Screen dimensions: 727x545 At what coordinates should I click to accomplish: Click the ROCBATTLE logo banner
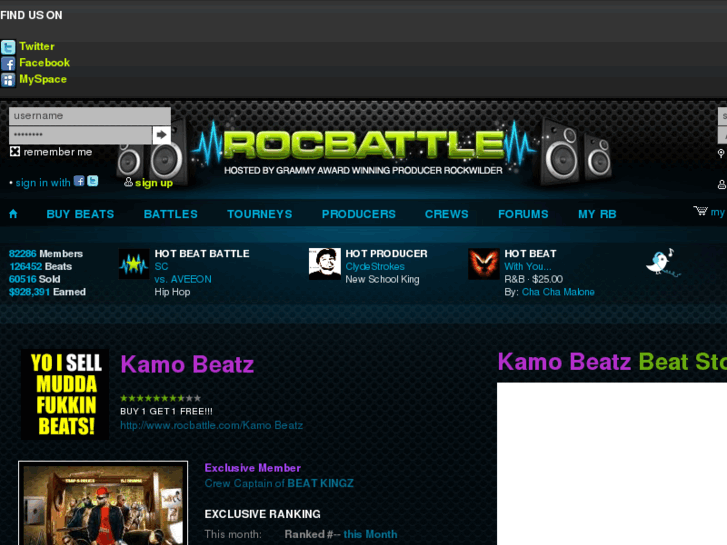(364, 148)
